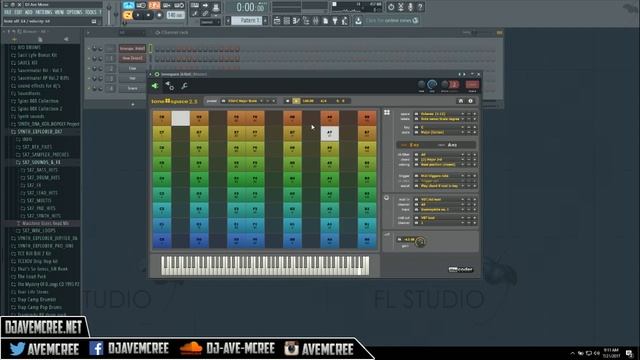Open Tonespace info icon
The image size is (640, 360).
click(x=471, y=101)
